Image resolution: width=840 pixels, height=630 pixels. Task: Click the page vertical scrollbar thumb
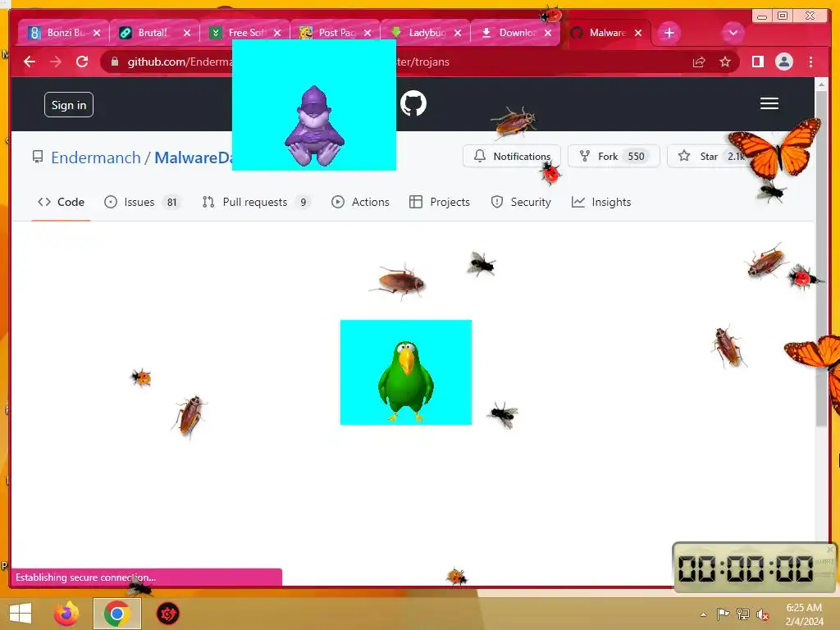(x=821, y=257)
